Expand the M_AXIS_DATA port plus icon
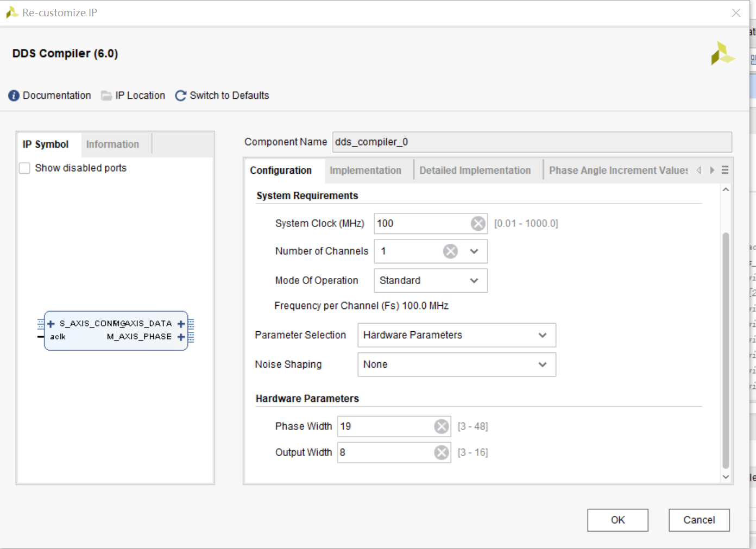 tap(181, 324)
